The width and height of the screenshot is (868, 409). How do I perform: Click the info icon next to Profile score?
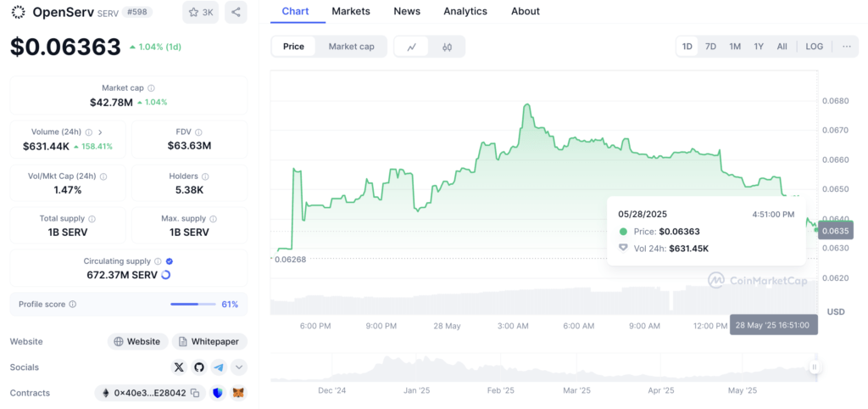(x=73, y=305)
